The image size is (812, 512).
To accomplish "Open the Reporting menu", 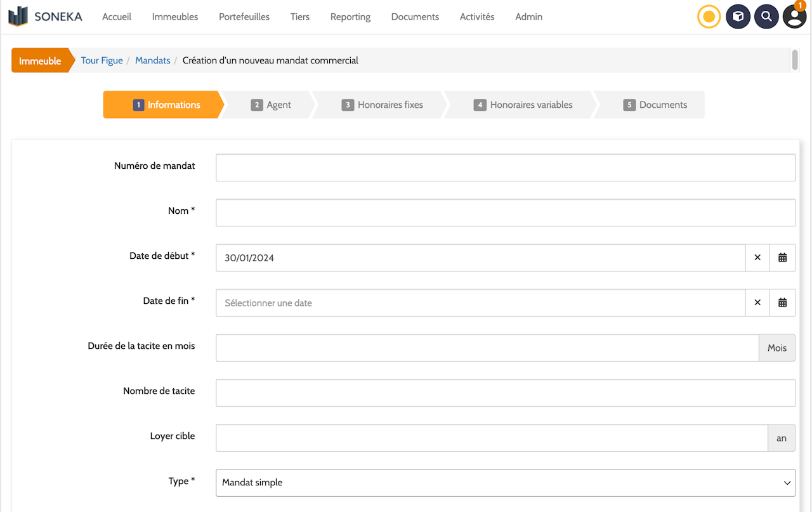I will [350, 17].
